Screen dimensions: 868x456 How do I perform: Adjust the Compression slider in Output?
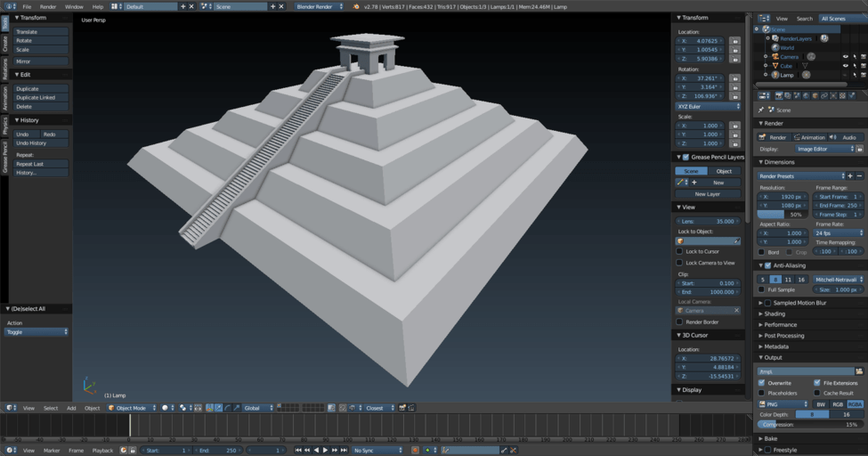[809, 425]
